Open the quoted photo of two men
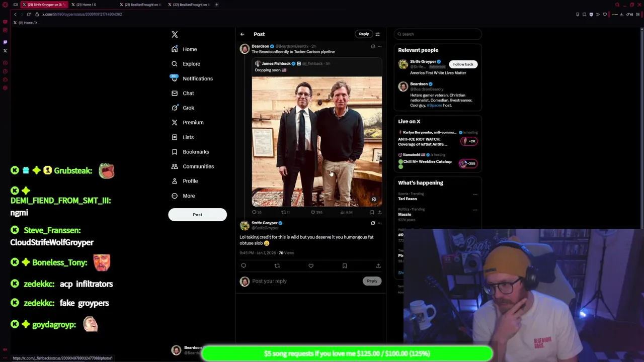Image resolution: width=644 pixels, height=362 pixels. 317,141
